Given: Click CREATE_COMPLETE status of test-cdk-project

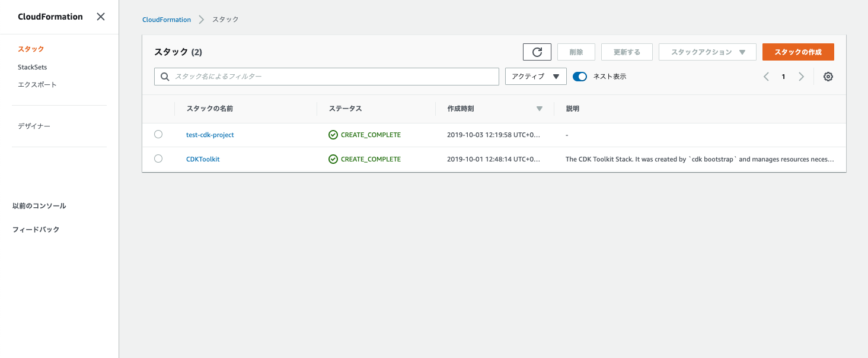Looking at the screenshot, I should [x=371, y=135].
